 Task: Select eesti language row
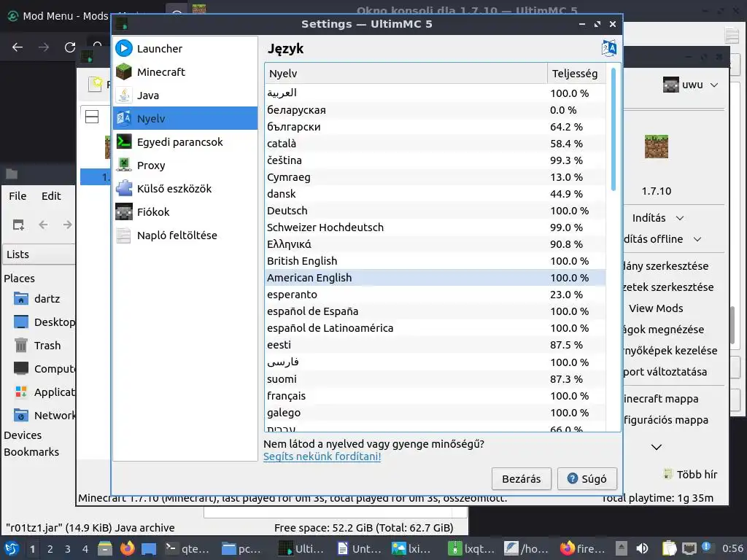point(435,345)
